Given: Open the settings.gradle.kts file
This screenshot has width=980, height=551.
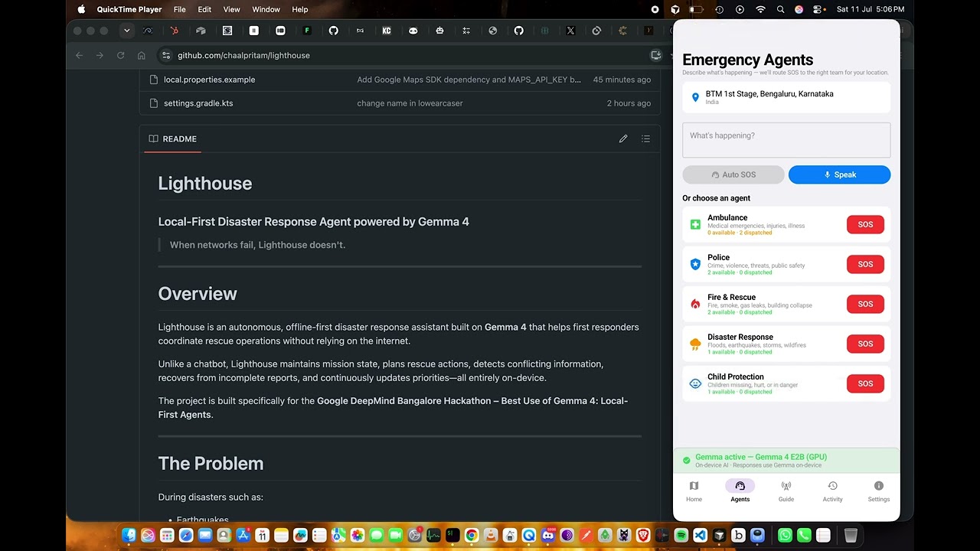Looking at the screenshot, I should [x=198, y=103].
